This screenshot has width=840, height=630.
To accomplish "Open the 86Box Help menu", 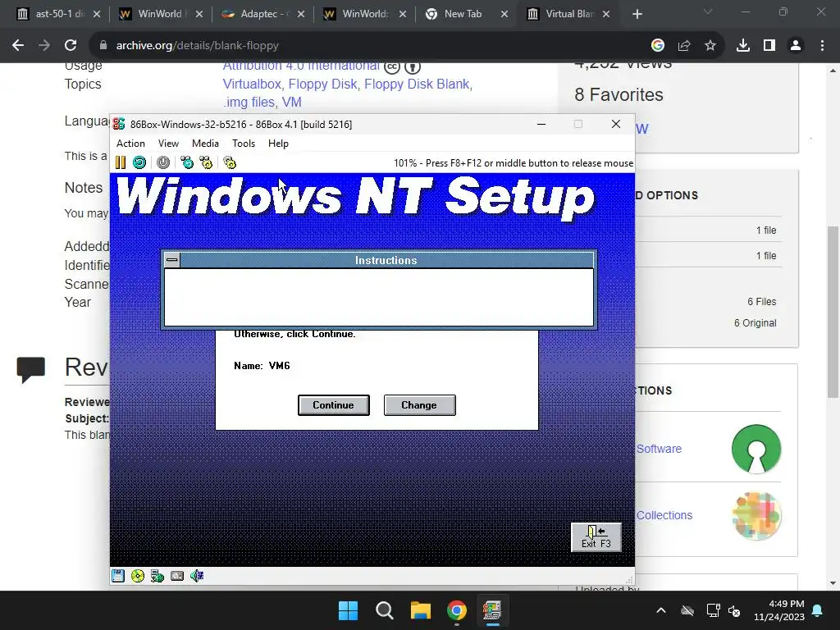I will (x=278, y=144).
